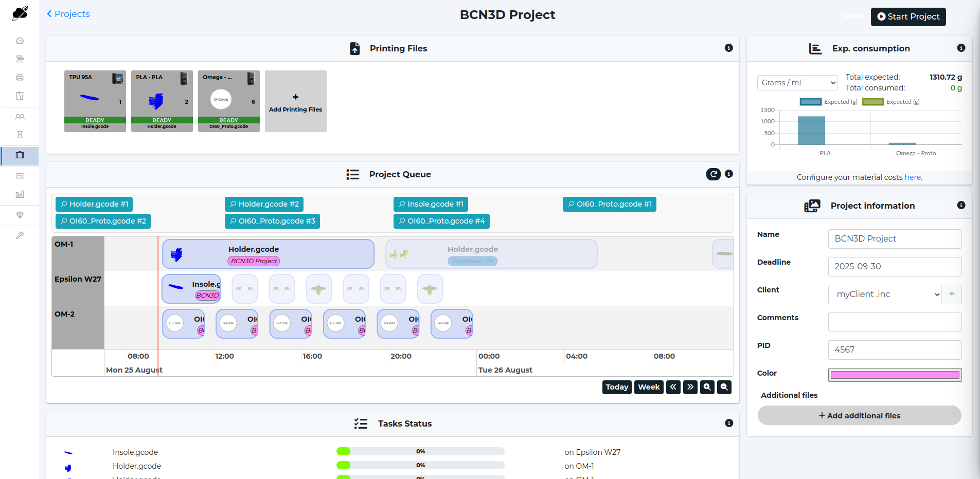Zoom out on the queue timeline
Image resolution: width=980 pixels, height=479 pixels.
tap(724, 387)
